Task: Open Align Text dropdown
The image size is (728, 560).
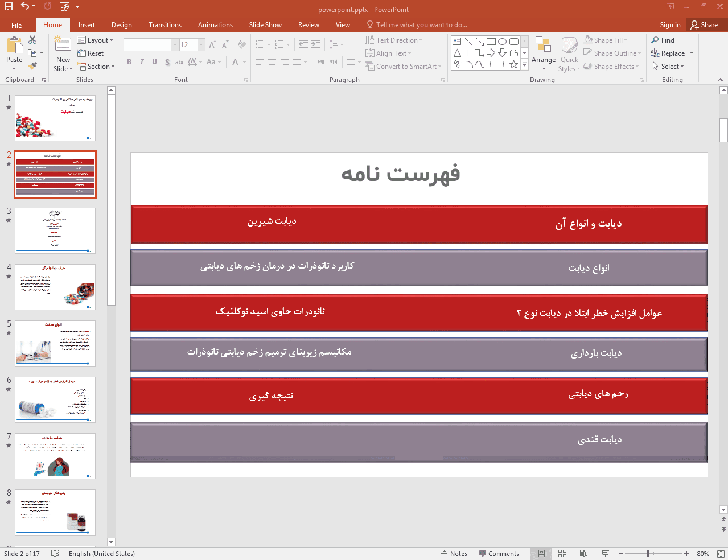Action: pyautogui.click(x=388, y=53)
